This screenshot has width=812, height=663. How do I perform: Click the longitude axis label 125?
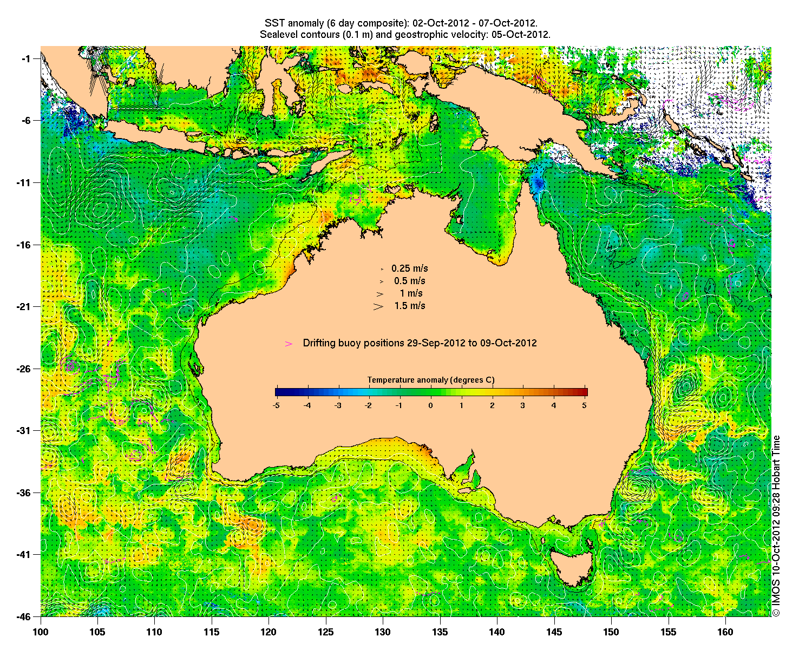(326, 632)
